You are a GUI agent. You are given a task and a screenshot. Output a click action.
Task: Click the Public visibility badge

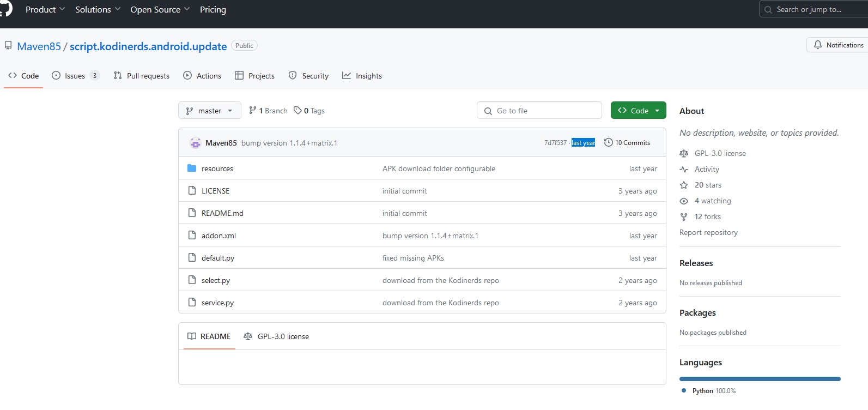coord(244,46)
